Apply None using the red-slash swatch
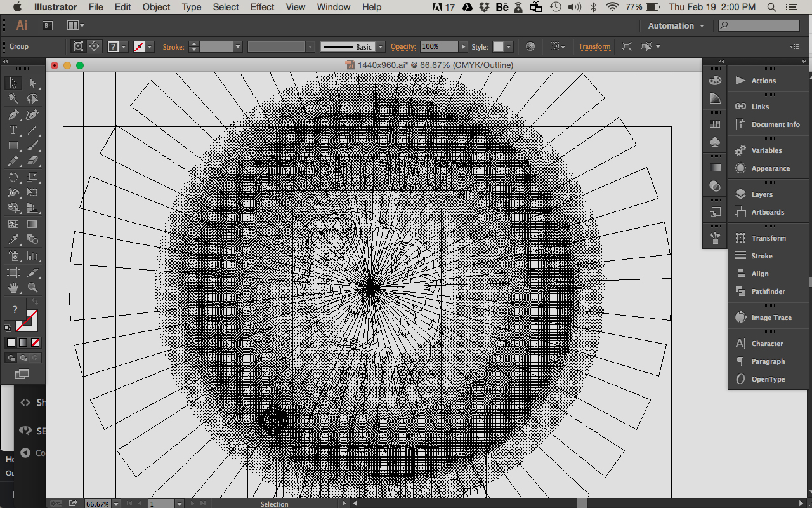Screen dimensions: 812x508 (35, 343)
